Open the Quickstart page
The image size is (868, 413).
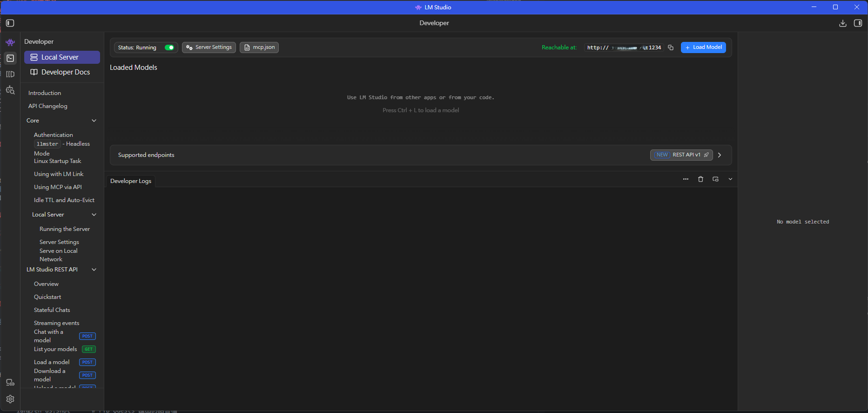point(47,297)
